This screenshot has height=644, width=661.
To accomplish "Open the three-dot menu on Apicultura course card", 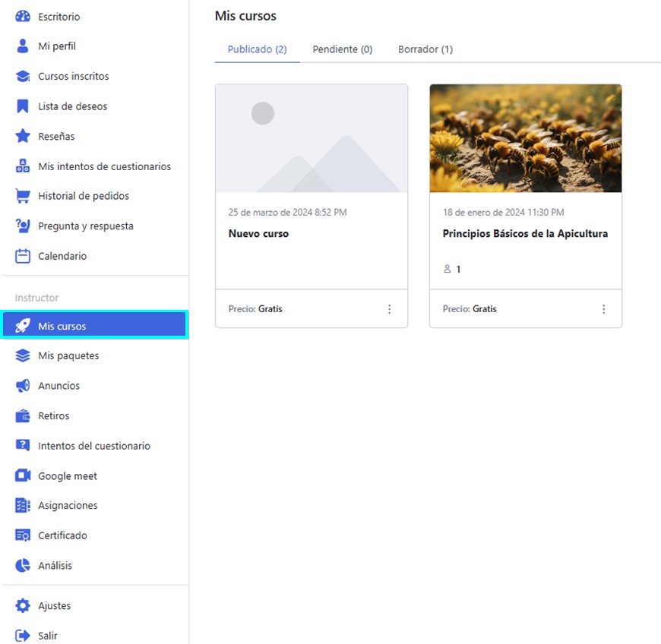I will pyautogui.click(x=604, y=309).
